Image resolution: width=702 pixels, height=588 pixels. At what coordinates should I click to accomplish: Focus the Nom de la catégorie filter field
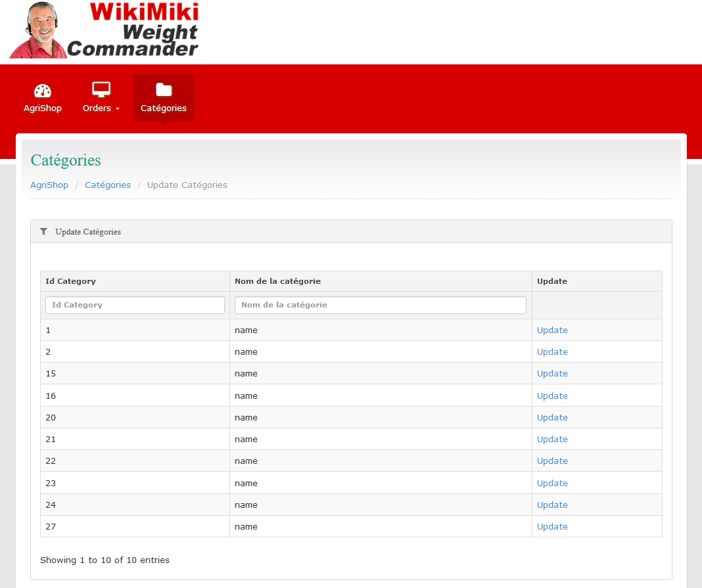point(380,305)
